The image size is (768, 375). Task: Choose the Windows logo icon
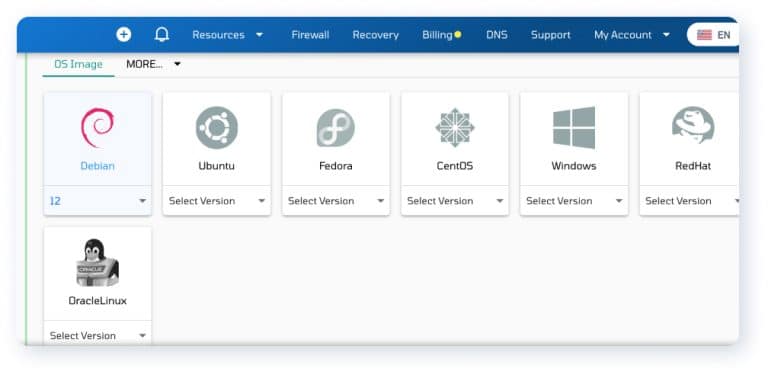coord(574,128)
